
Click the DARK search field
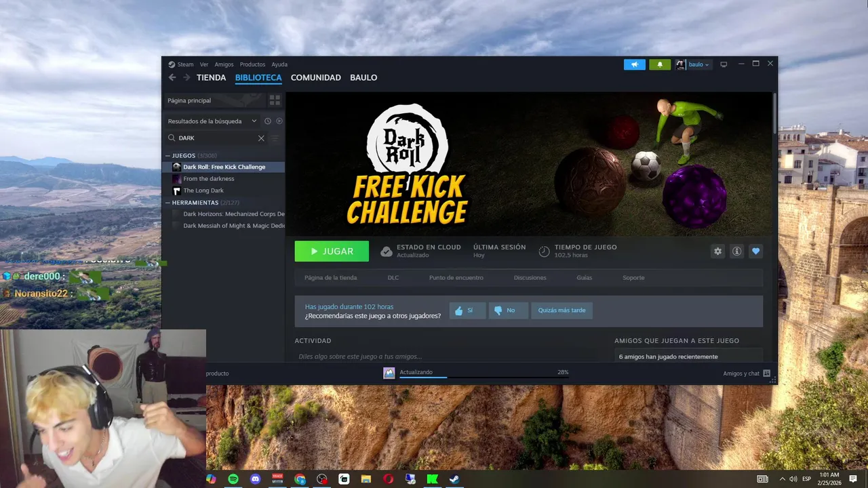(x=216, y=138)
